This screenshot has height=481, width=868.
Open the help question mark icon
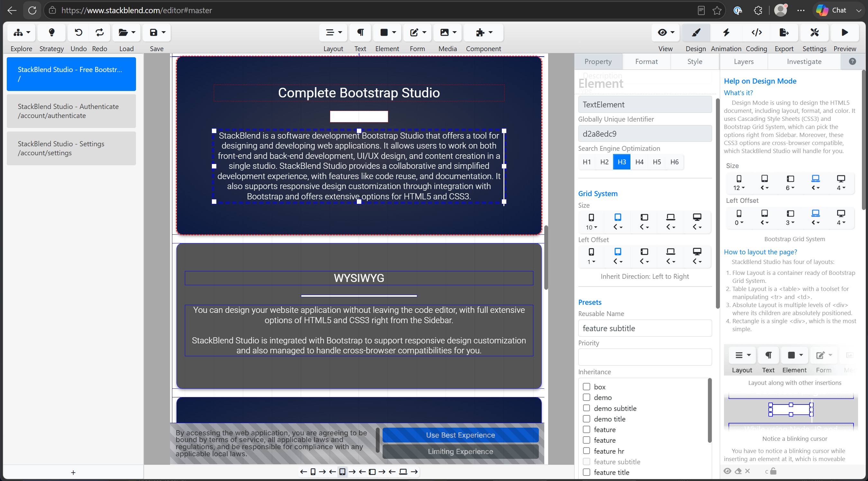pyautogui.click(x=853, y=61)
